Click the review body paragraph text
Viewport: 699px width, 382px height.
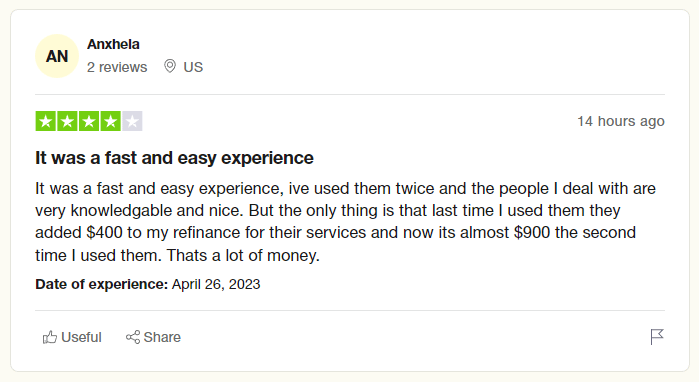click(345, 222)
